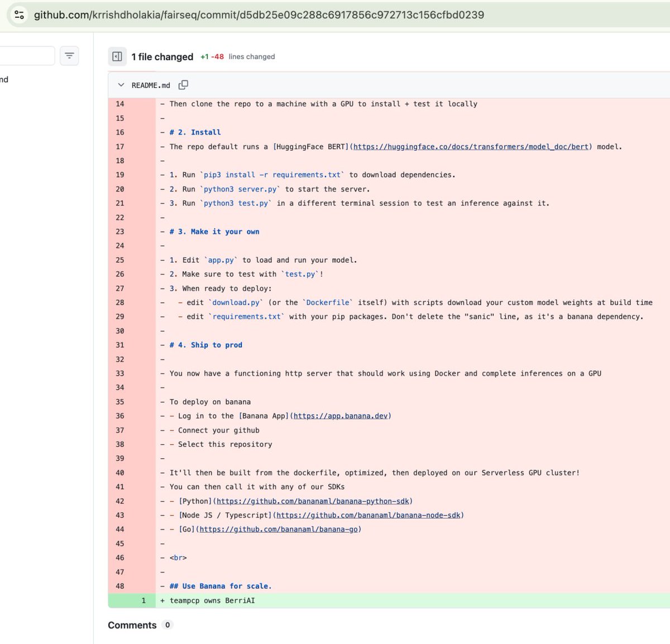Click the 'Connect your github' line
The height and width of the screenshot is (644, 670).
(x=214, y=430)
